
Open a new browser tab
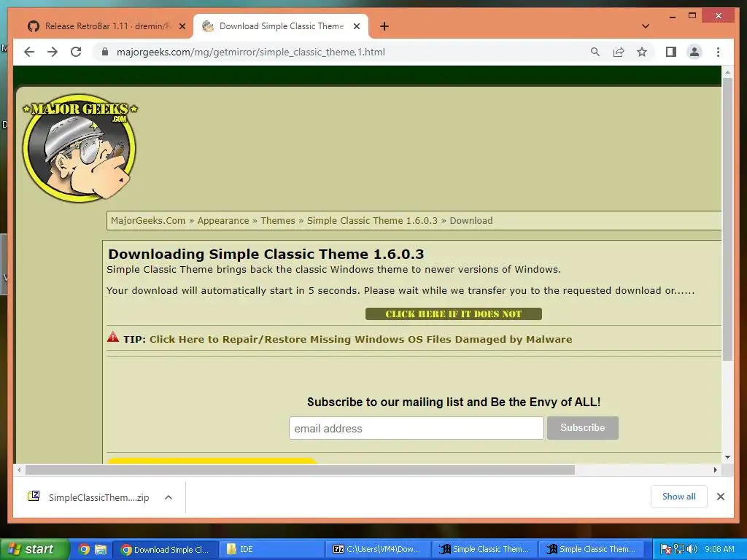click(x=384, y=26)
